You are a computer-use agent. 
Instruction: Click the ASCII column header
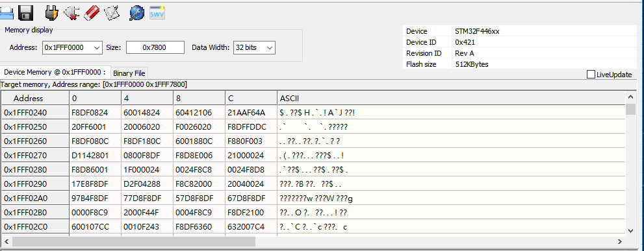451,98
